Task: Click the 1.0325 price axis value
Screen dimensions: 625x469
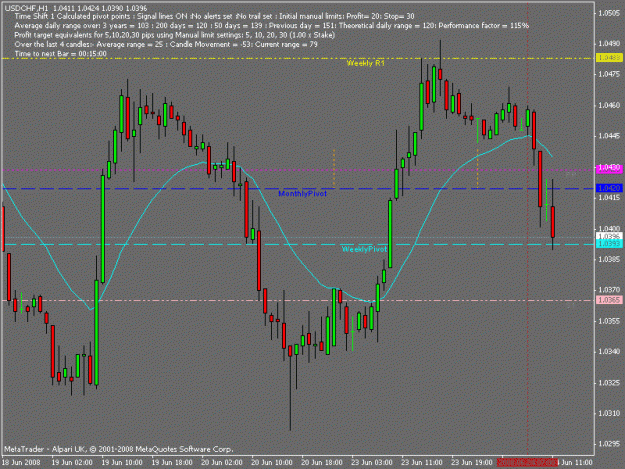Action: 609,383
